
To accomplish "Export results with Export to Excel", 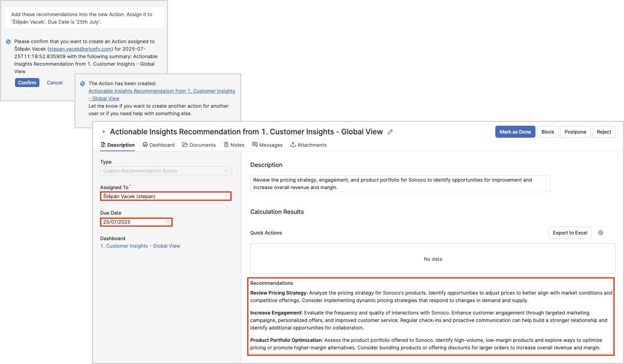I will point(570,233).
